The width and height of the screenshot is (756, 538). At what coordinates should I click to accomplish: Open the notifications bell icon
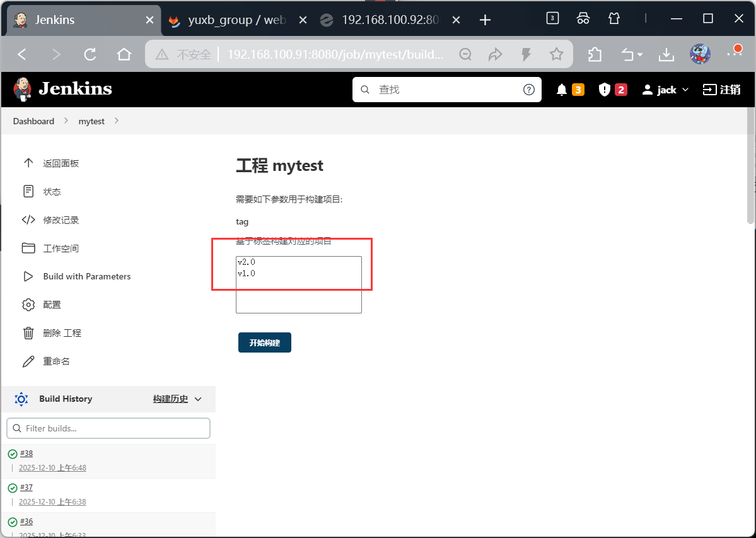click(561, 90)
